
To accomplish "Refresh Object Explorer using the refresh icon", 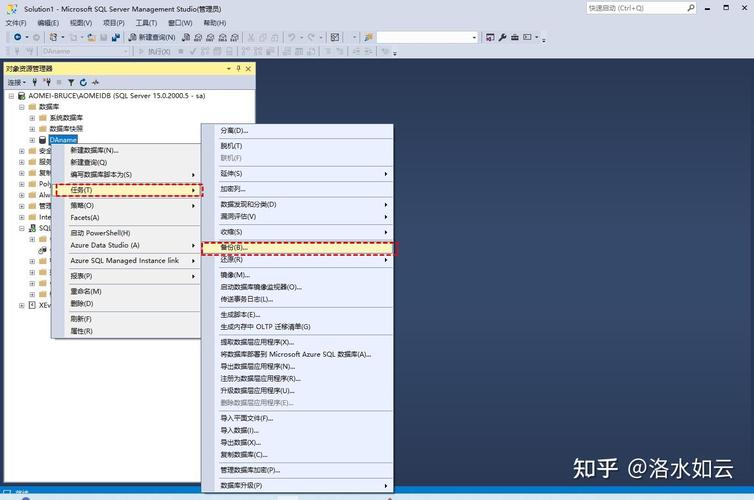I will pos(84,82).
